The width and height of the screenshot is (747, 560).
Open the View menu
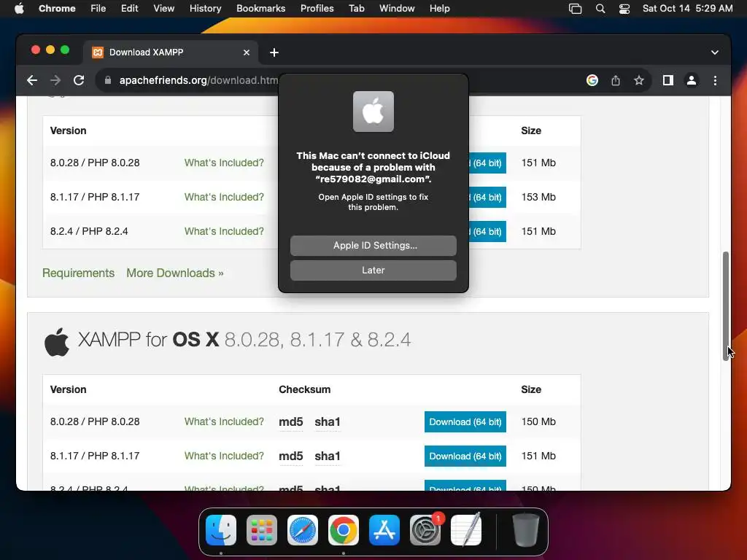point(163,8)
